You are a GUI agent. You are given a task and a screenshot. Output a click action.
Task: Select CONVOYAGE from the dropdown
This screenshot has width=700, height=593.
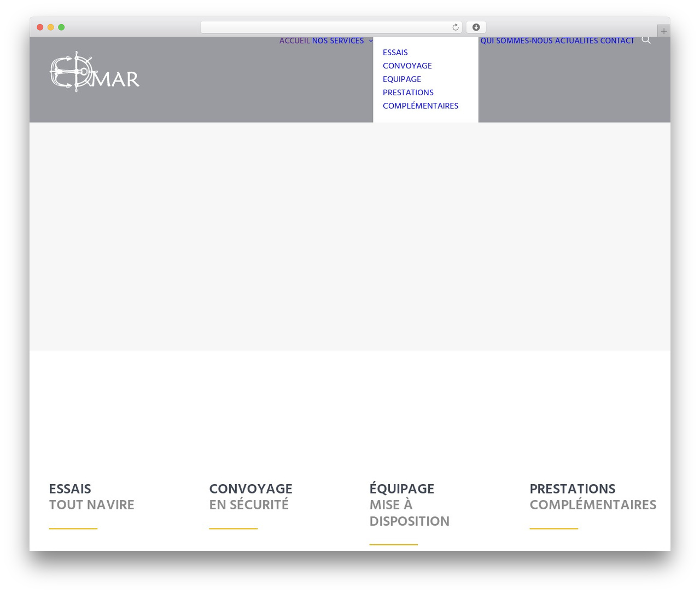click(x=407, y=66)
